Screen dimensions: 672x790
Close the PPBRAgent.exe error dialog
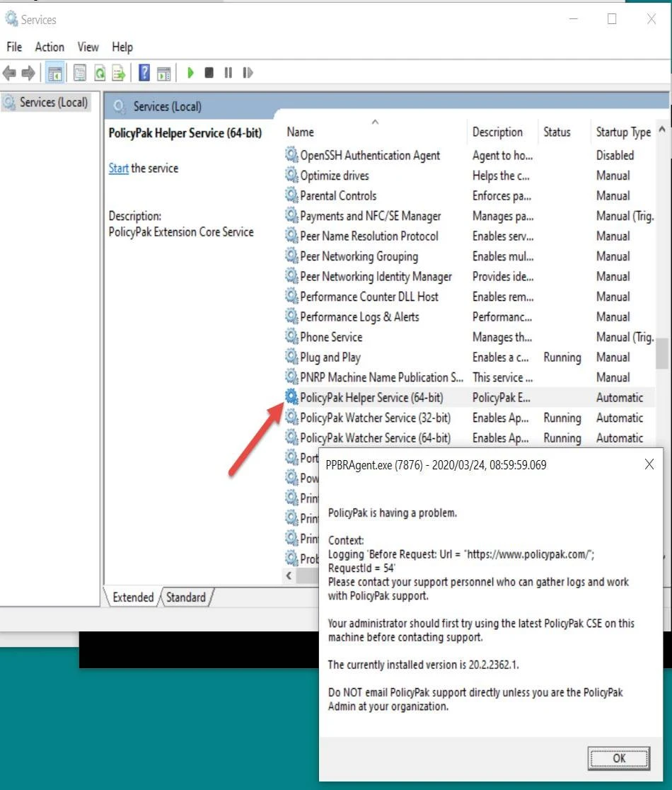[649, 464]
